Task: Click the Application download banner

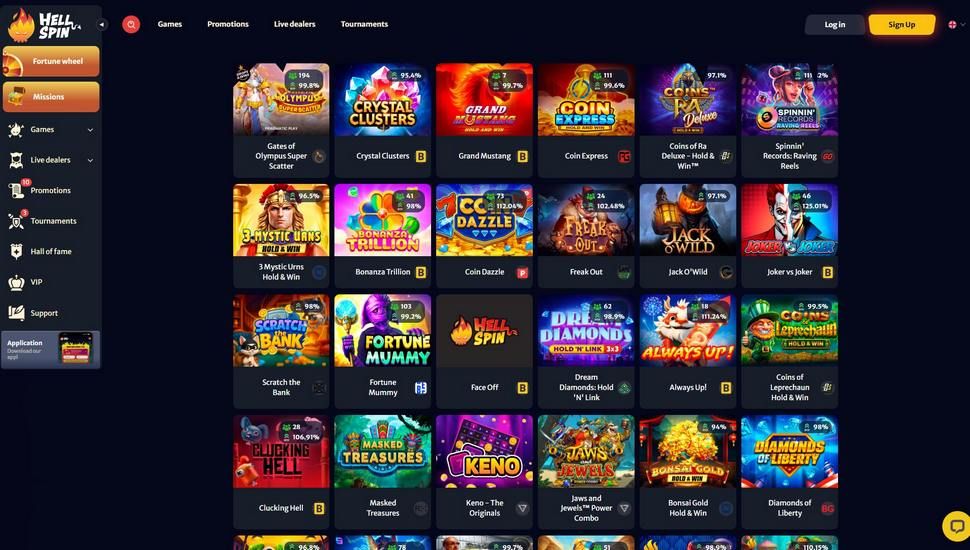Action: (x=51, y=350)
